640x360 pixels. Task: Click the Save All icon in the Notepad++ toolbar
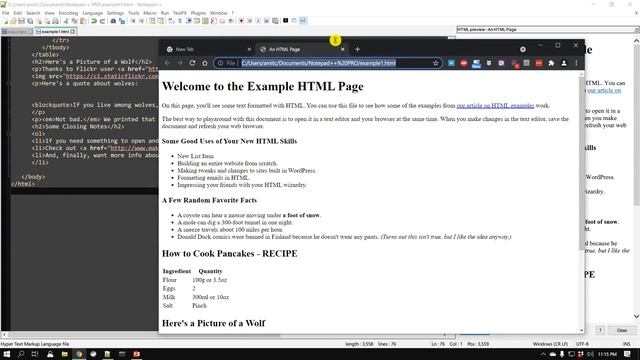(x=30, y=21)
